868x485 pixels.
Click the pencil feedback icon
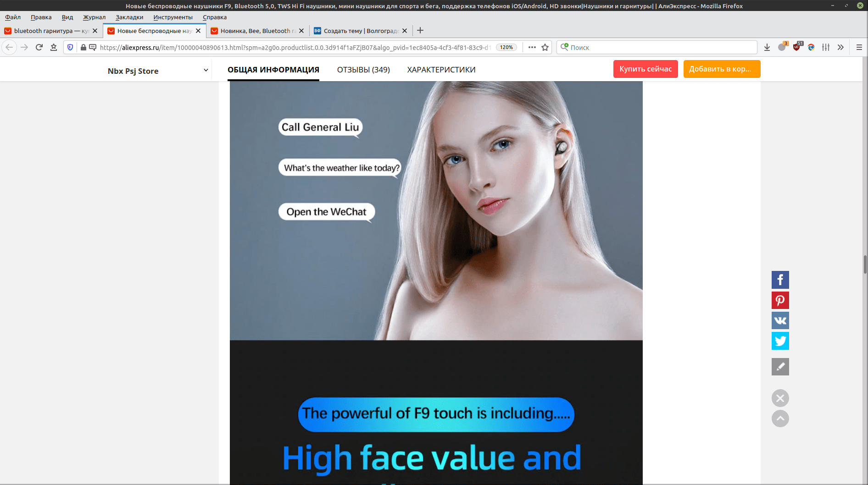click(780, 367)
